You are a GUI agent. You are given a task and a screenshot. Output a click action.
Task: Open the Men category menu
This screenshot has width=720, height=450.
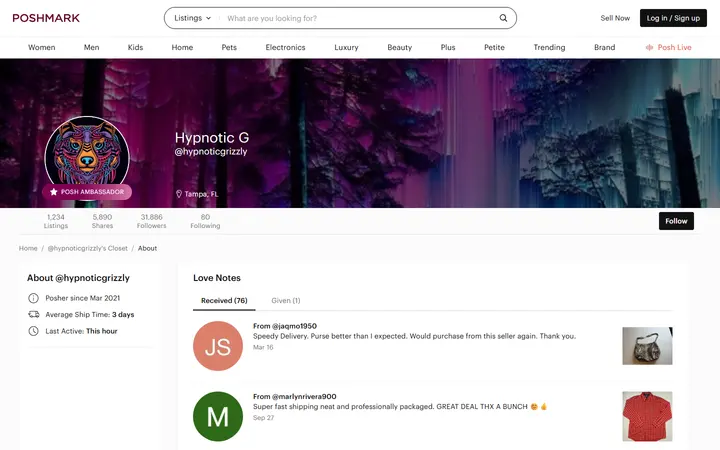click(91, 47)
